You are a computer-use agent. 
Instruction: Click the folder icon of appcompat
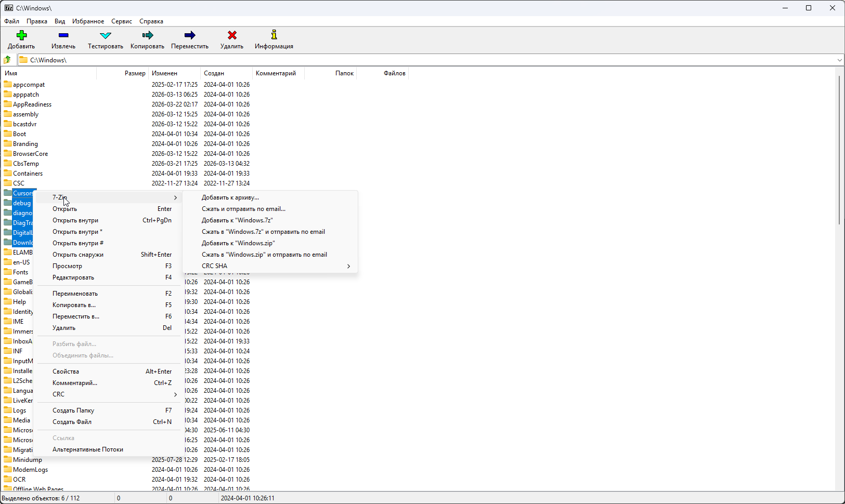8,84
